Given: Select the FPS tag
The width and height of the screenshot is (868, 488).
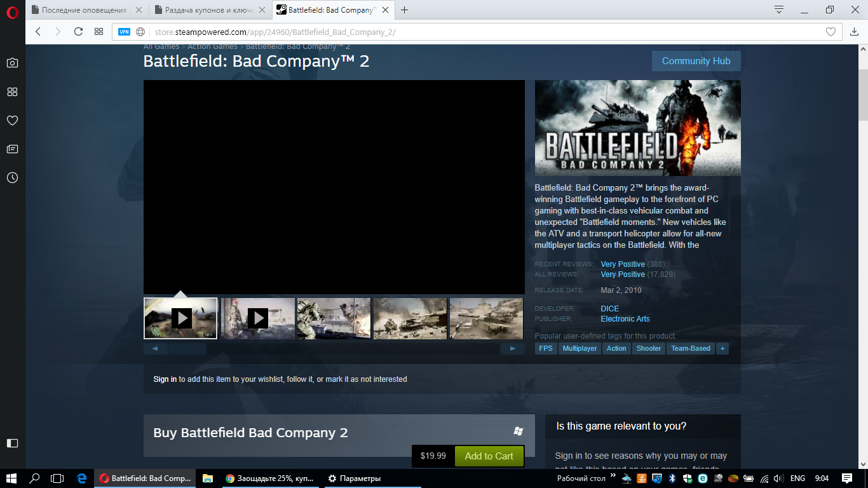Looking at the screenshot, I should click(546, 348).
